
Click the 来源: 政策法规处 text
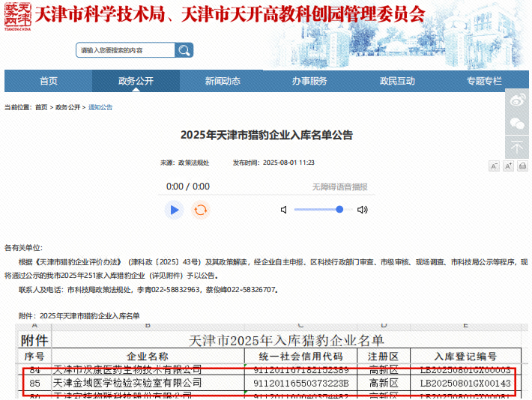click(x=185, y=163)
